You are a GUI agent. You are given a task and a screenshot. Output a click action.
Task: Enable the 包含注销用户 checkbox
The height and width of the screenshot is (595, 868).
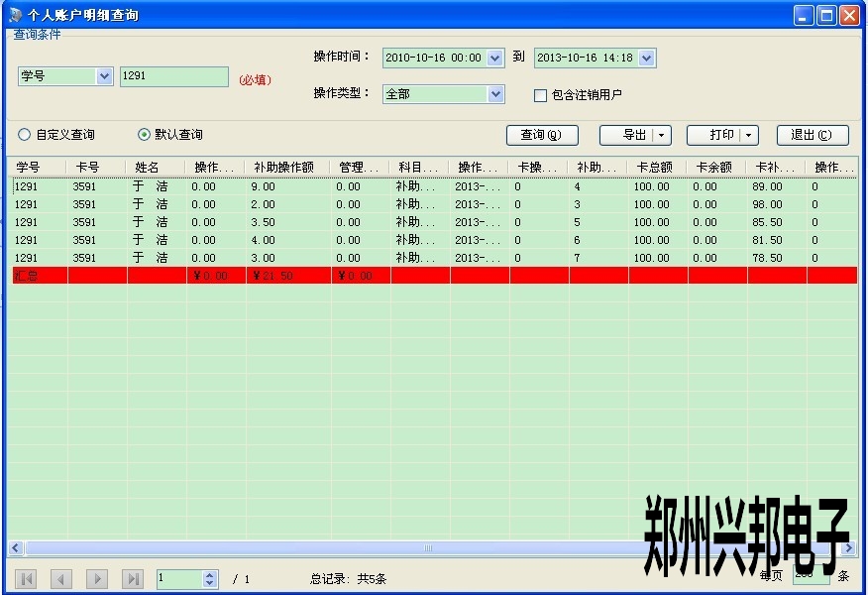(x=540, y=95)
